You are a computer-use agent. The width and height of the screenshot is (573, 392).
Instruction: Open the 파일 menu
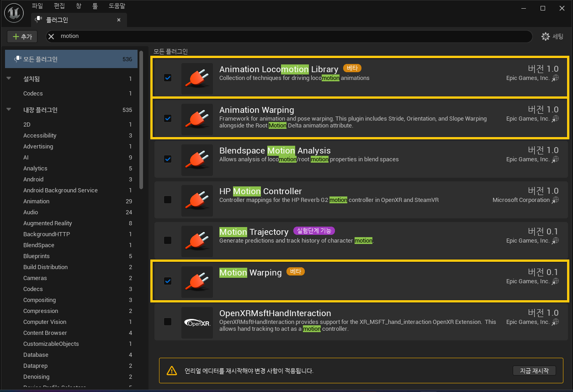tap(37, 6)
